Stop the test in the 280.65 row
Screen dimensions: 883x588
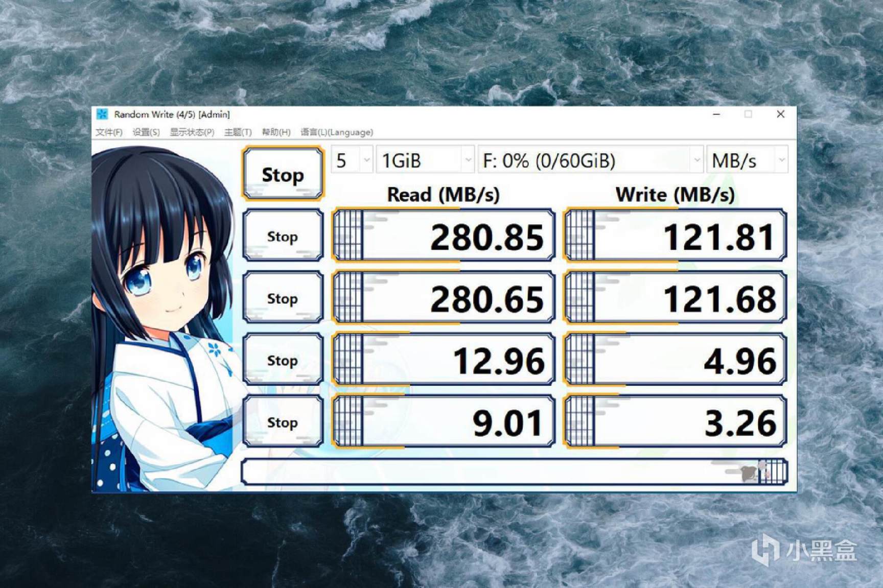tap(283, 297)
